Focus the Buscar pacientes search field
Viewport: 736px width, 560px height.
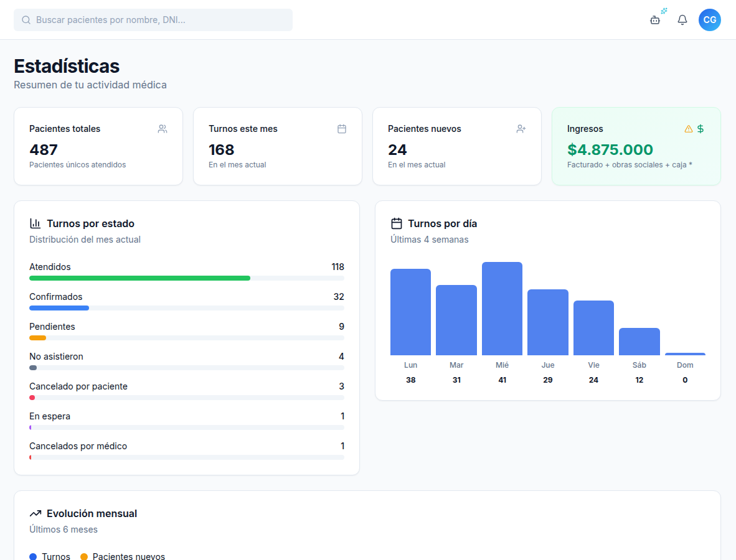pos(153,20)
